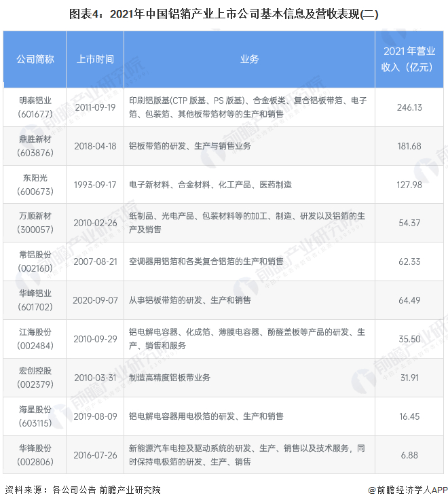Select listing date 2007-08-21
The image size is (448, 504).
pyautogui.click(x=95, y=262)
